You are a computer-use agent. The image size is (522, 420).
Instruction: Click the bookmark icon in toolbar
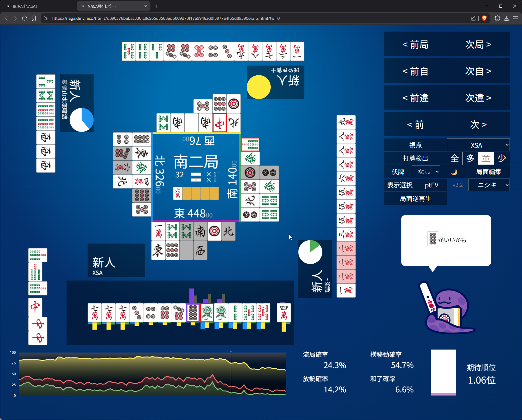34,18
